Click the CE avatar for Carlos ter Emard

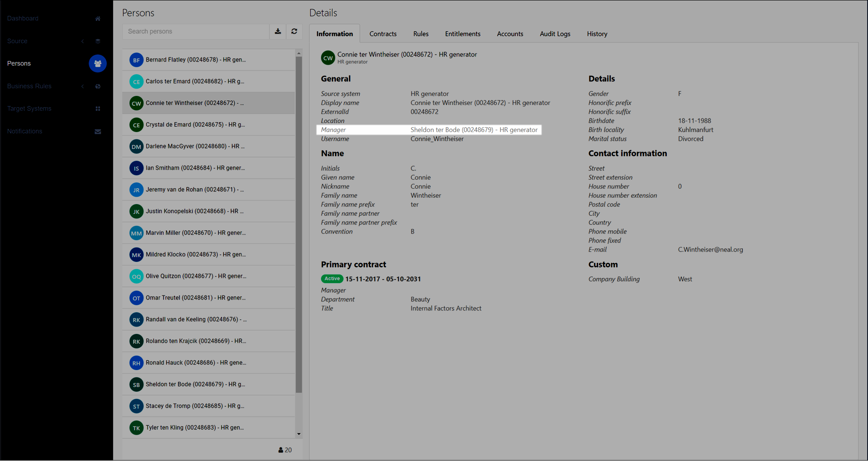click(x=136, y=81)
